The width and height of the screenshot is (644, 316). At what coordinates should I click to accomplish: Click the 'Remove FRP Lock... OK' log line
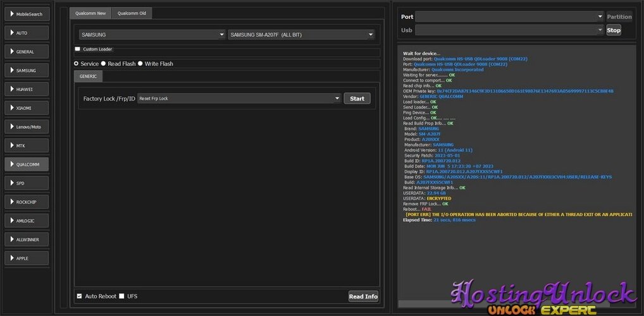coord(426,204)
